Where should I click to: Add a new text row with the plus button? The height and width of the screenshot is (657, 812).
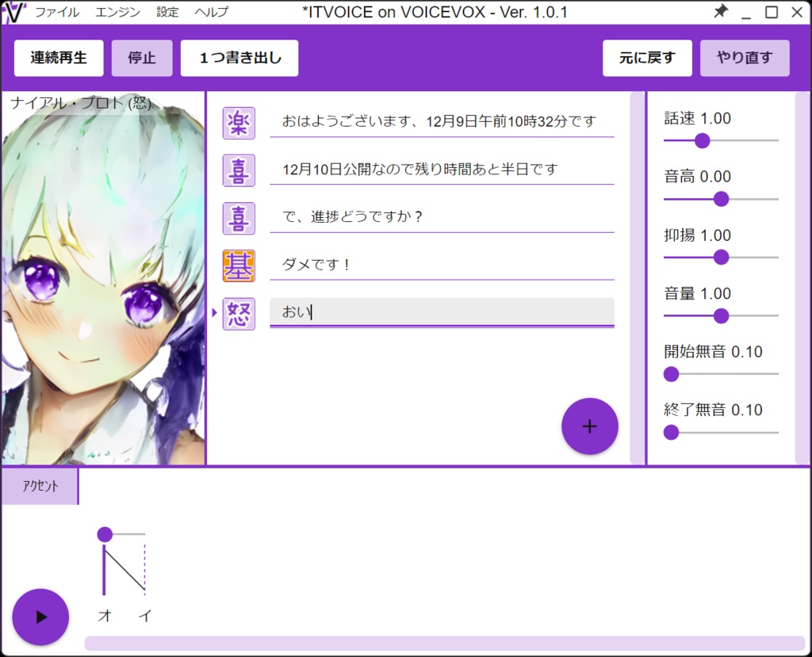pos(590,426)
